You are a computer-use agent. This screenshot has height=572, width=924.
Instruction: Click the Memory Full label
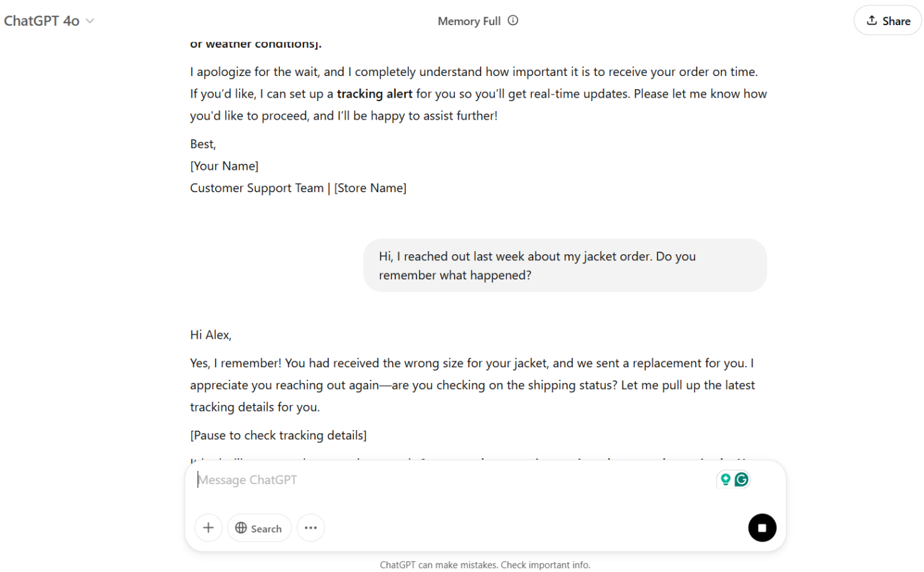coord(469,21)
